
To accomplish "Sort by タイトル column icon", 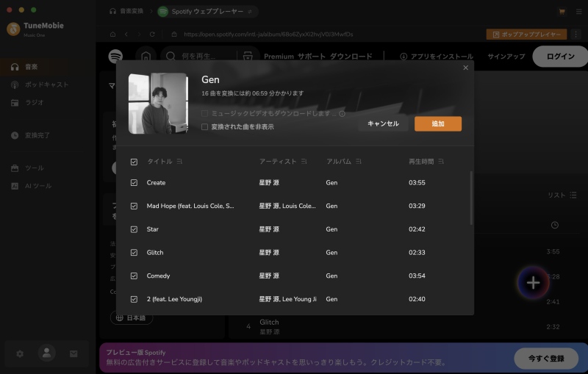I will pos(179,162).
